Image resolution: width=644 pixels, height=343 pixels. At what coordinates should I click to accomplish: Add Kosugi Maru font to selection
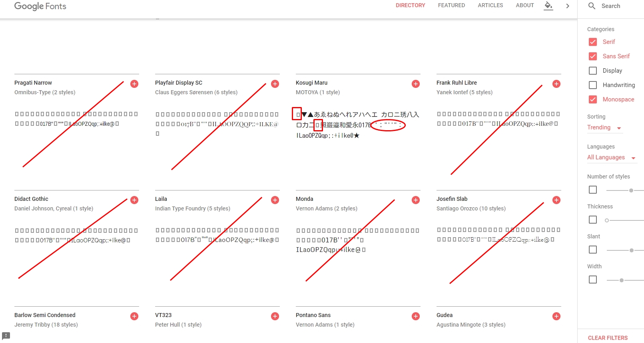(x=416, y=84)
